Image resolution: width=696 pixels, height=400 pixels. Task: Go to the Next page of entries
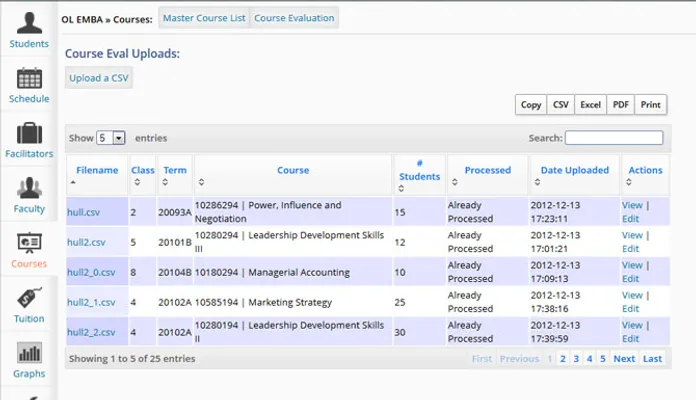tap(624, 358)
